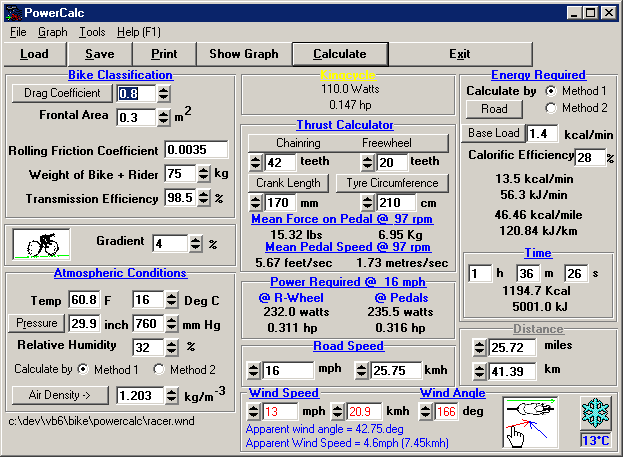Screen dimensions: 623x457
Task: Adjust the mm Hg pressure spinner
Action: [171, 323]
